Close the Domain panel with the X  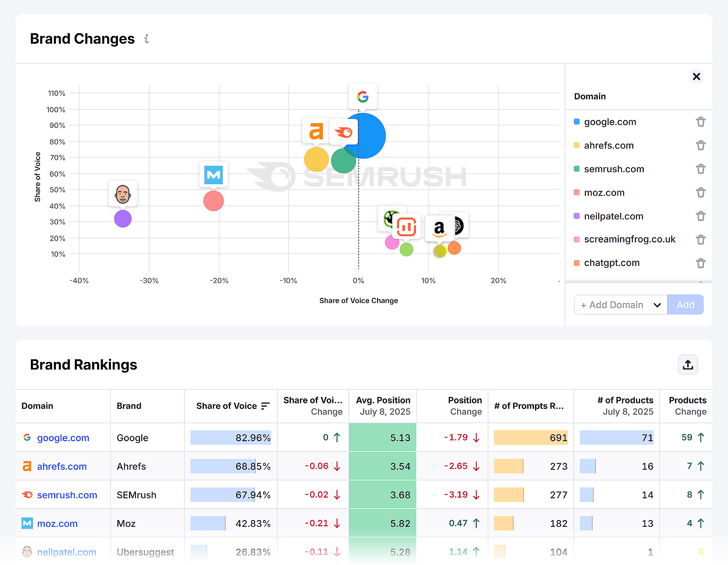(x=696, y=76)
